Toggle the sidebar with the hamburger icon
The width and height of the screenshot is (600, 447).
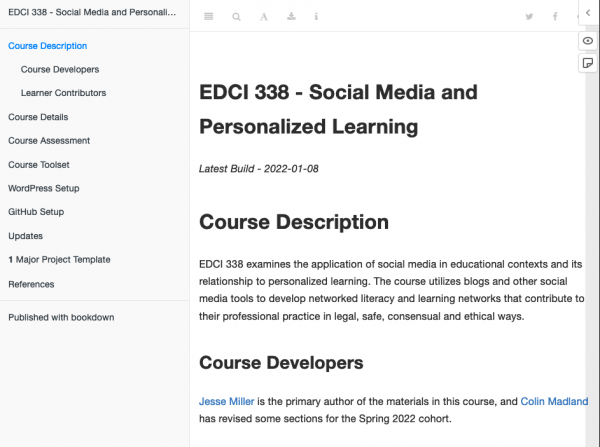(209, 16)
